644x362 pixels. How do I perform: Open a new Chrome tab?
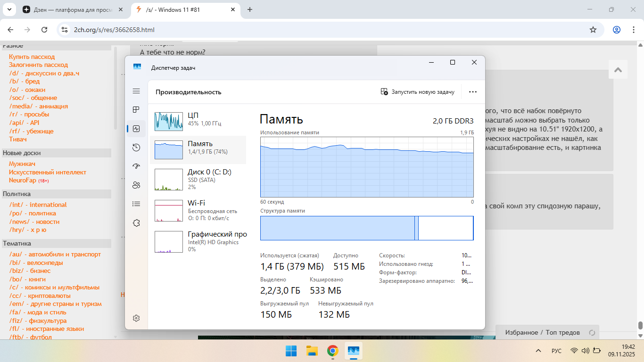(250, 9)
